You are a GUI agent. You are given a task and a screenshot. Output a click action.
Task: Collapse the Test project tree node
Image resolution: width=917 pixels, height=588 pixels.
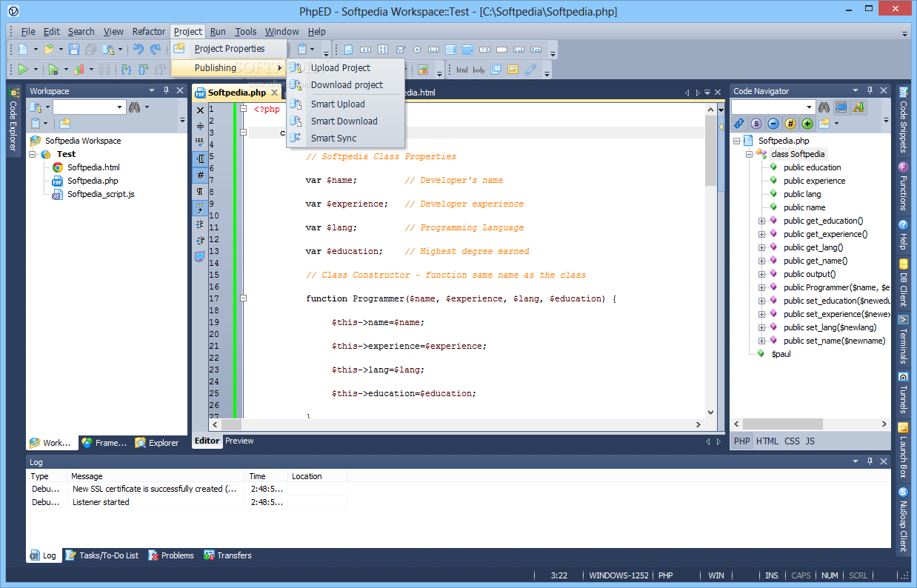coord(32,154)
